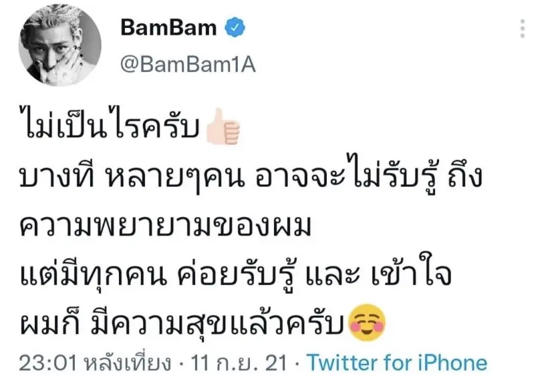The width and height of the screenshot is (540, 392).
Task: Open BamBam's profile picture
Action: click(x=60, y=45)
